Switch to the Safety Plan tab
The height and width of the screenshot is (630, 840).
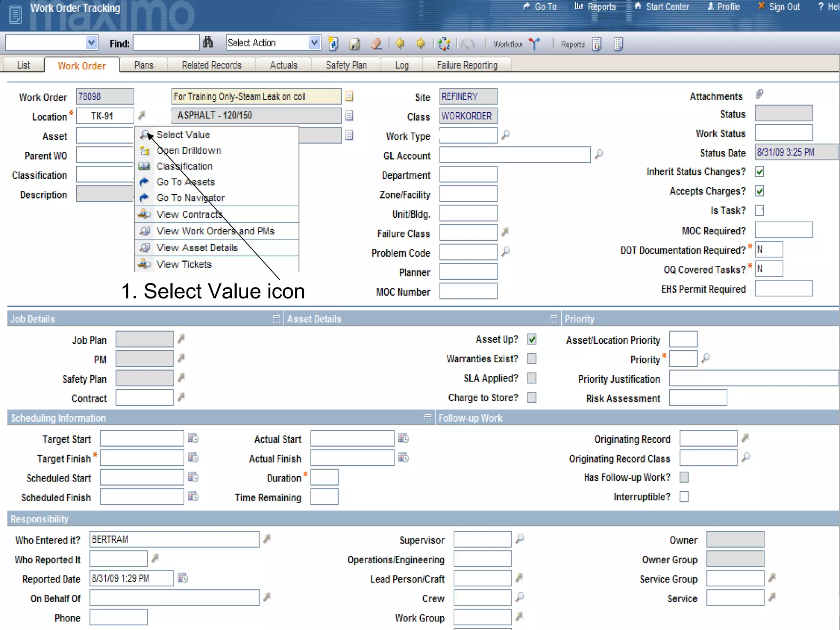tap(346, 65)
